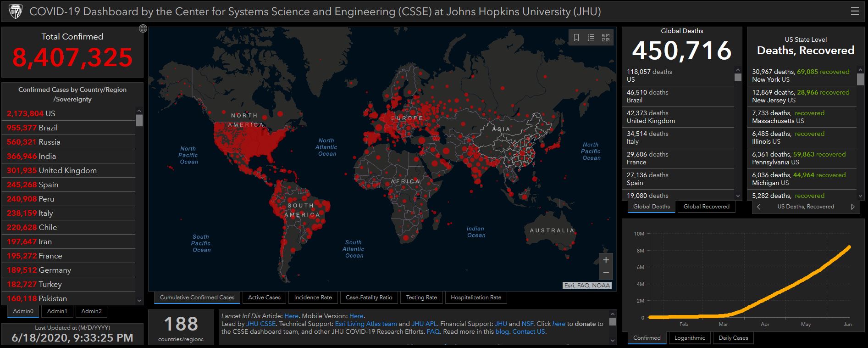Select Michigan US deaths entry

802,179
